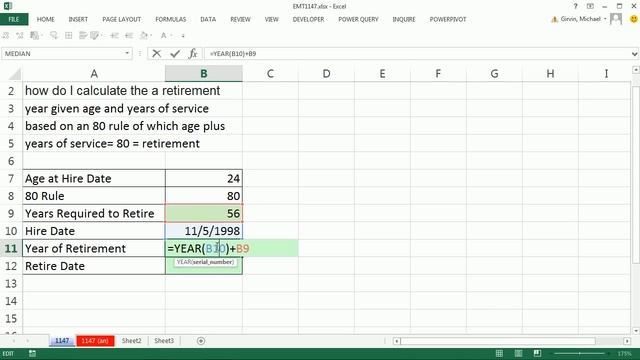Screen dimensions: 640x360
Task: Confirm the formula with the checkmark icon
Action: [175, 53]
